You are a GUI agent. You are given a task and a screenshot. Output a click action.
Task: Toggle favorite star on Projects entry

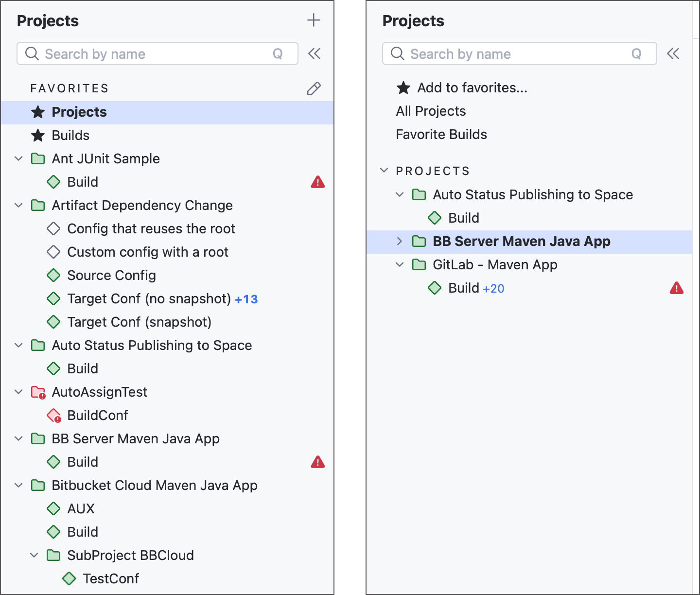point(38,112)
